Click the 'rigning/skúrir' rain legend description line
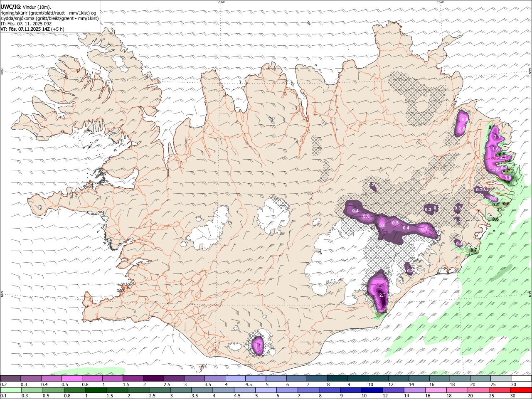This screenshot has width=532, height=399. (x=48, y=12)
